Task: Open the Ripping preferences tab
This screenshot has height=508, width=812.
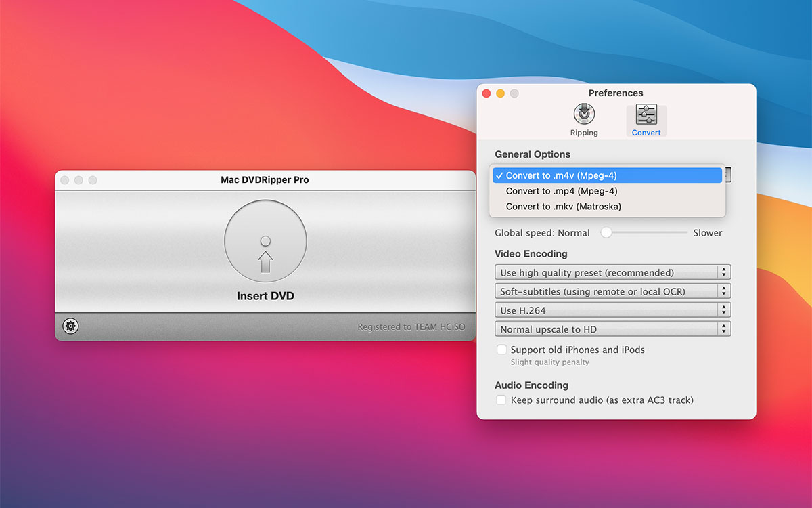Action: [584, 120]
